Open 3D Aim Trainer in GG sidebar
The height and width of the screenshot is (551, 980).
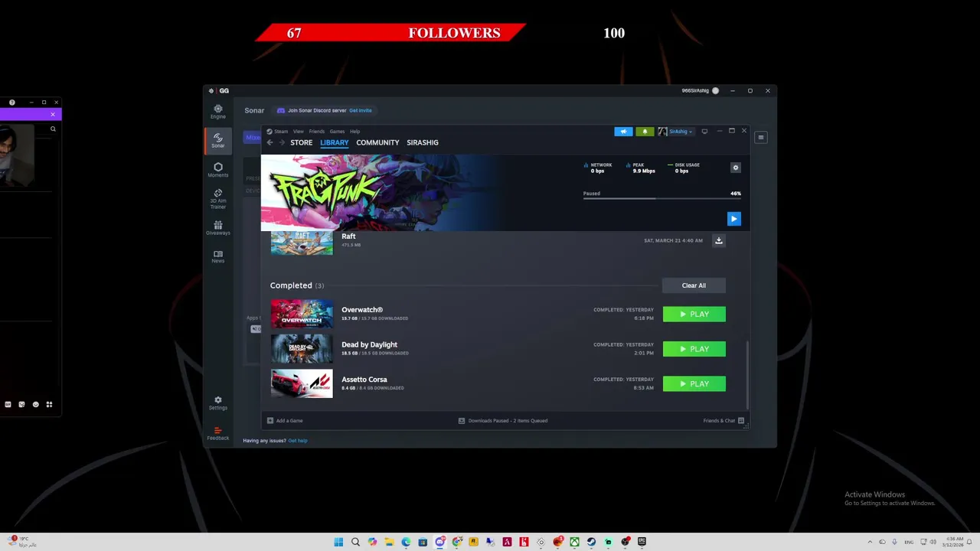(218, 200)
